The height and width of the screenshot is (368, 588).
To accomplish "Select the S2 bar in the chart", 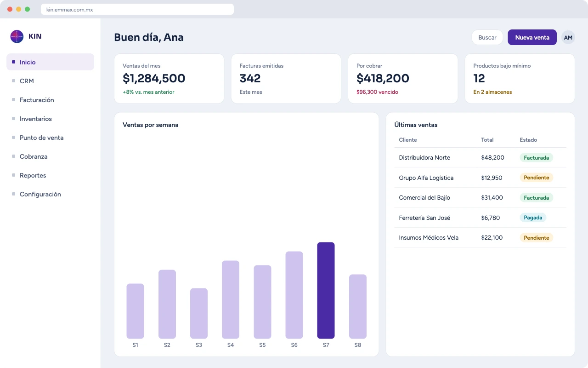I will pyautogui.click(x=167, y=304).
